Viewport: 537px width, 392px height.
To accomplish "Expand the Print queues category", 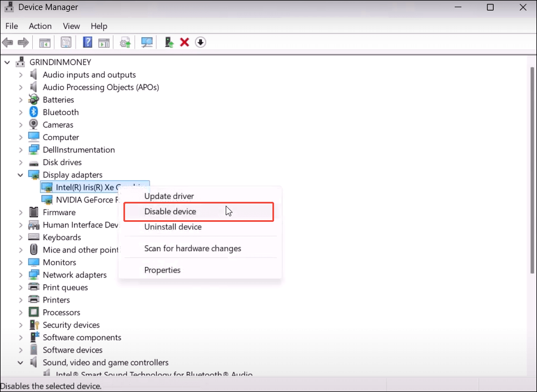I will coord(21,287).
